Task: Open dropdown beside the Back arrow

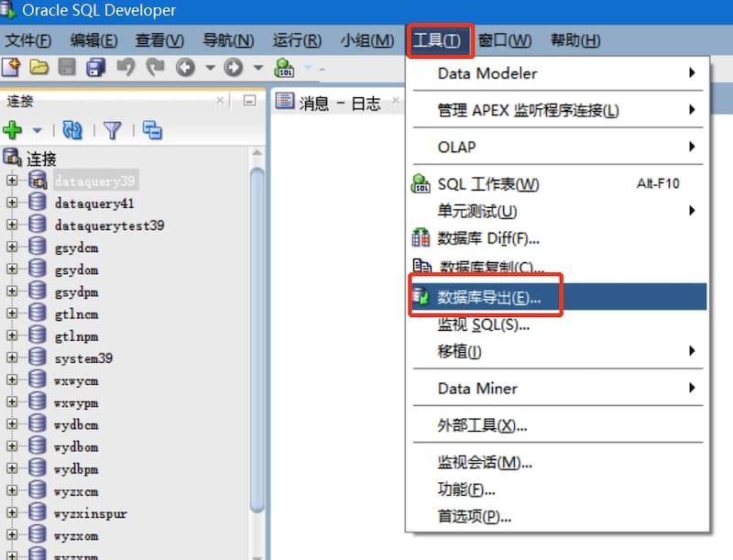Action: [211, 68]
